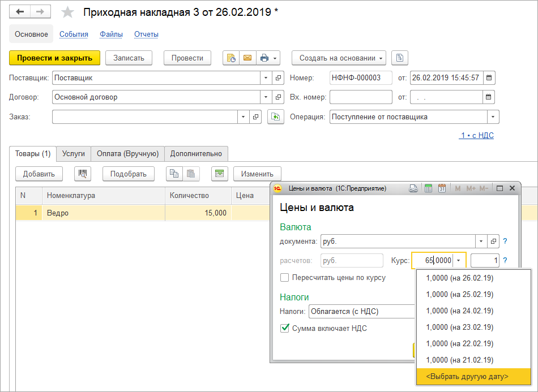Switch to События section
The width and height of the screenshot is (538, 392).
[x=74, y=35]
